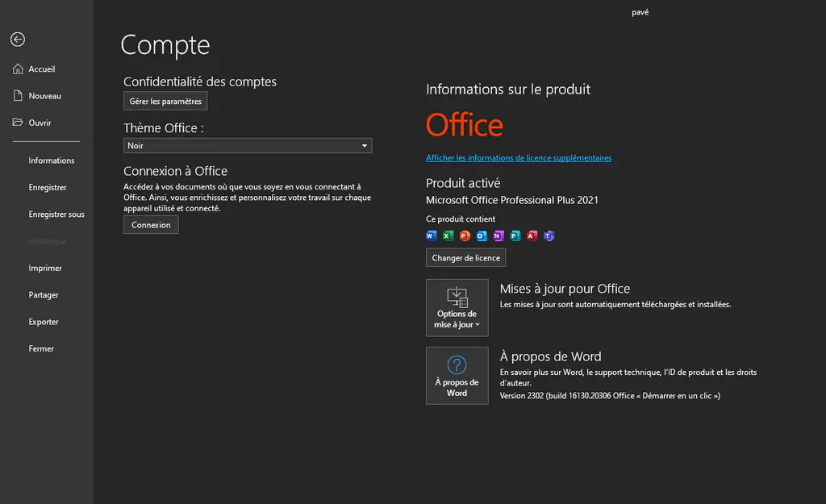Click the house icon beside Accueil
Screen dimensions: 826x504
tap(18, 69)
